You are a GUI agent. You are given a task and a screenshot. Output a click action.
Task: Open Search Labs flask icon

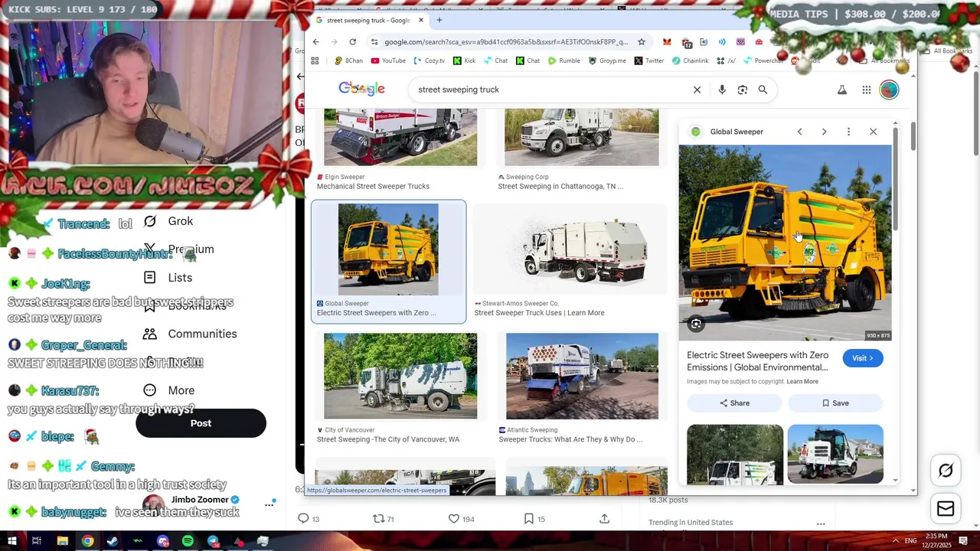pyautogui.click(x=842, y=90)
